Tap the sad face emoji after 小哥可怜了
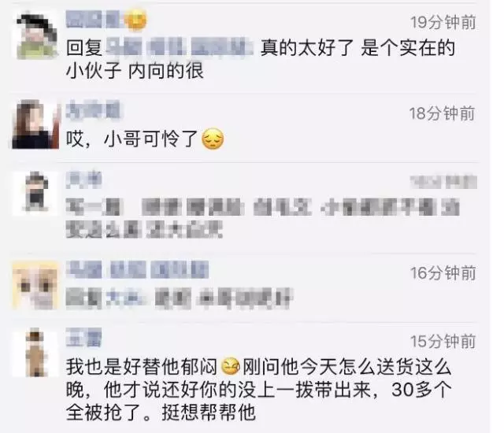The image size is (504, 433). pos(213,139)
